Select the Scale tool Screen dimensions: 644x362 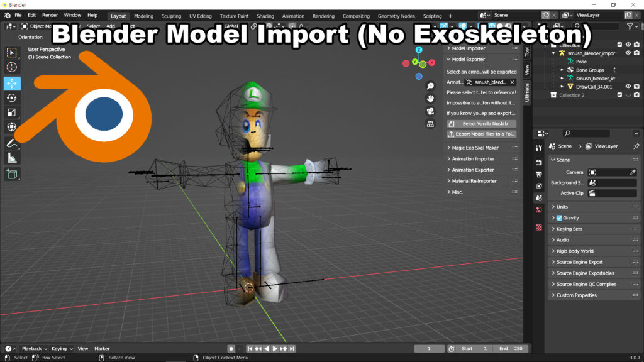point(11,112)
